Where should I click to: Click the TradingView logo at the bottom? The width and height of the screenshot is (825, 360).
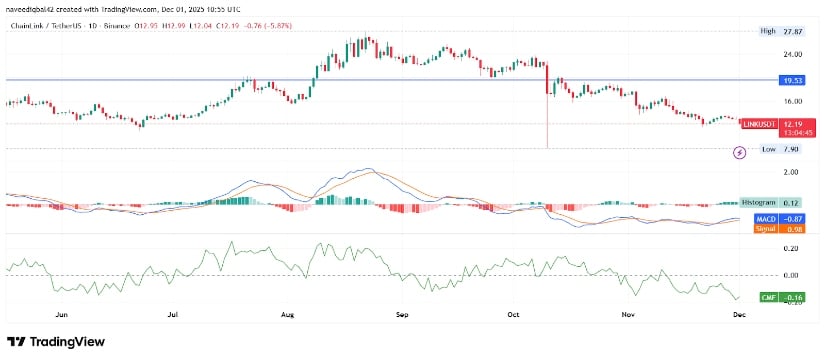click(56, 342)
